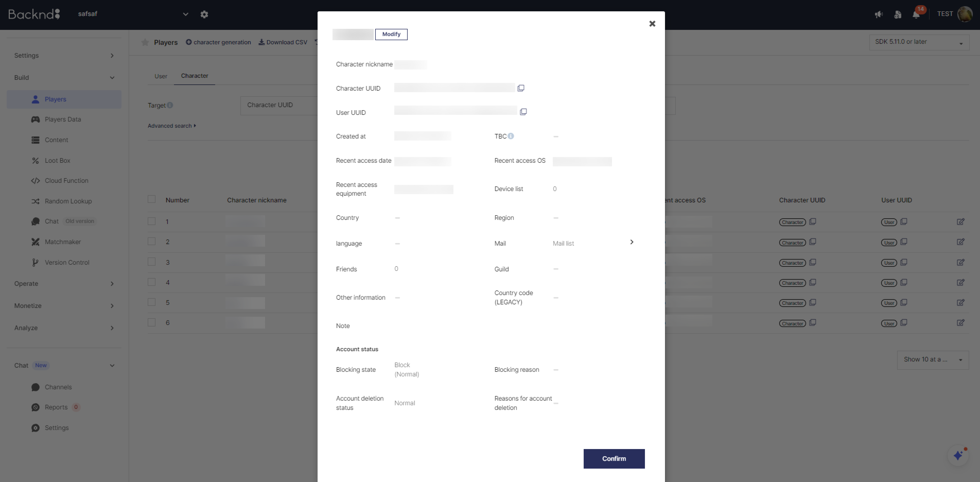
Task: Go to Players in the sidebar
Action: tap(64, 99)
